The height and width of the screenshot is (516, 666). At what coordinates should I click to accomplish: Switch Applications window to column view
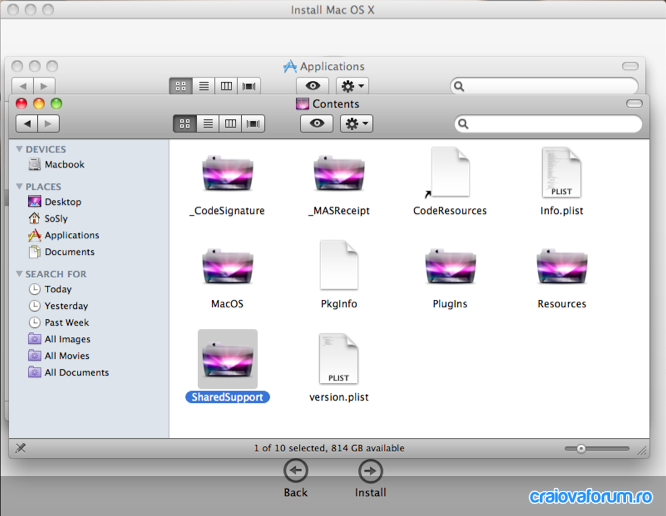click(226, 86)
